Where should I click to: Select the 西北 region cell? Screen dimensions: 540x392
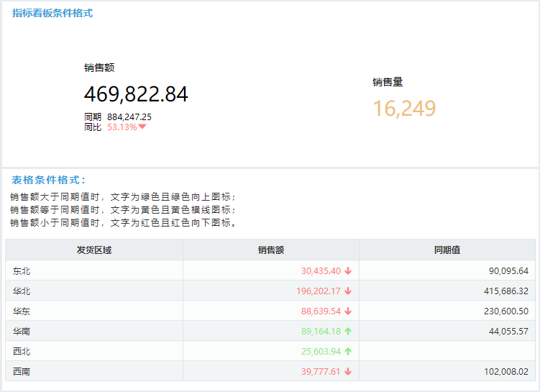click(x=94, y=351)
